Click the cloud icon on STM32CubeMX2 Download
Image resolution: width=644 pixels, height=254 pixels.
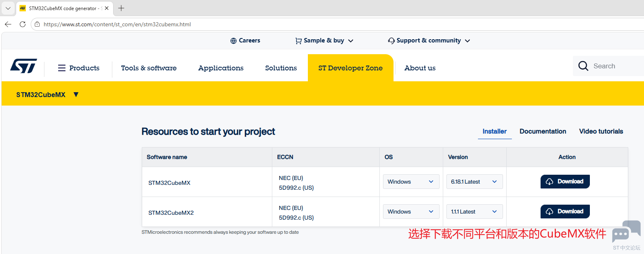(549, 212)
